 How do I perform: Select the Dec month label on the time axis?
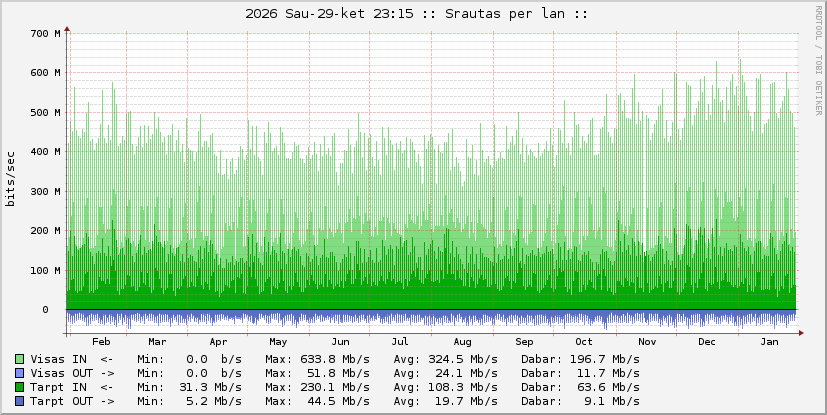(707, 342)
